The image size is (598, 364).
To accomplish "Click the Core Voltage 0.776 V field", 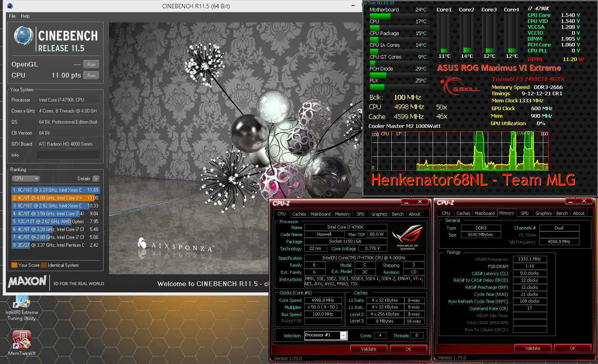I will [x=372, y=249].
